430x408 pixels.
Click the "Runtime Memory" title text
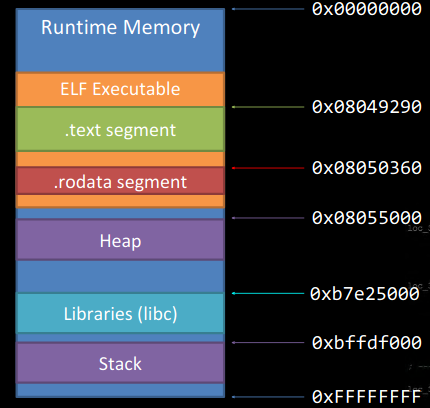pyautogui.click(x=120, y=27)
